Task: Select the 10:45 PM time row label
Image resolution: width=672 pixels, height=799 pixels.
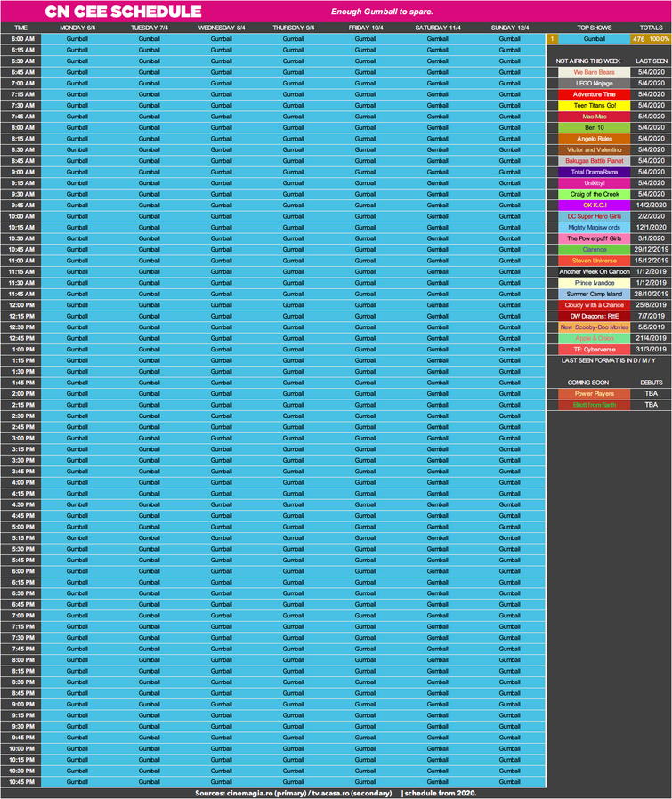Action: coord(20,782)
